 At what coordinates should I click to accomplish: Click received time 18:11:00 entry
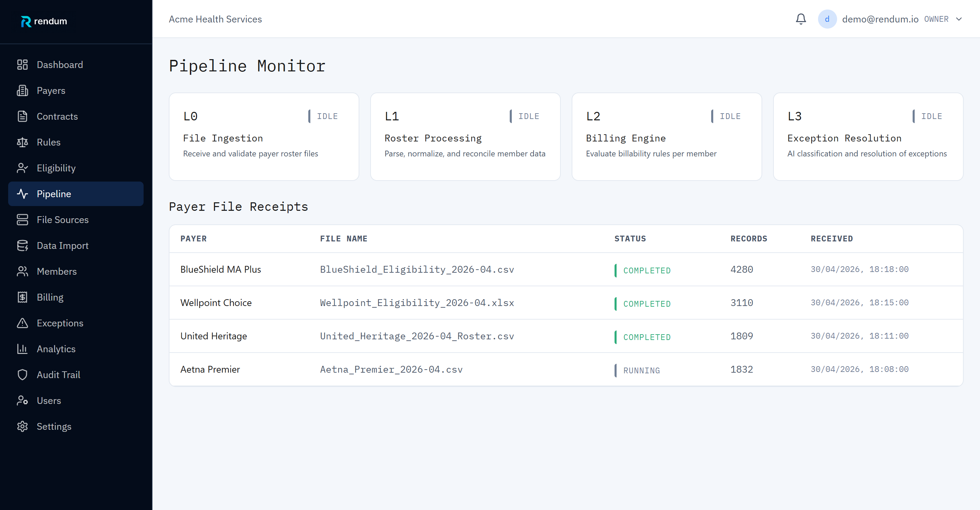[860, 336]
